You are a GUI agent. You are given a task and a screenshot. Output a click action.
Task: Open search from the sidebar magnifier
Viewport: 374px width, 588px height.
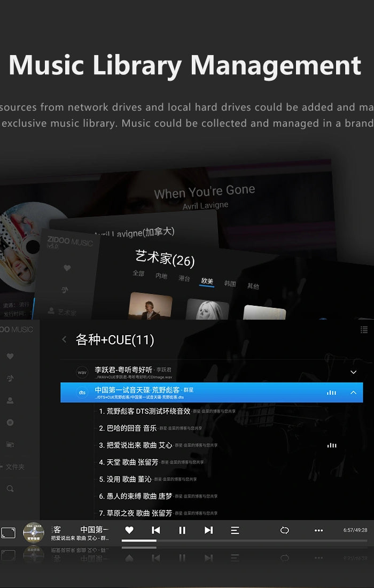10,489
